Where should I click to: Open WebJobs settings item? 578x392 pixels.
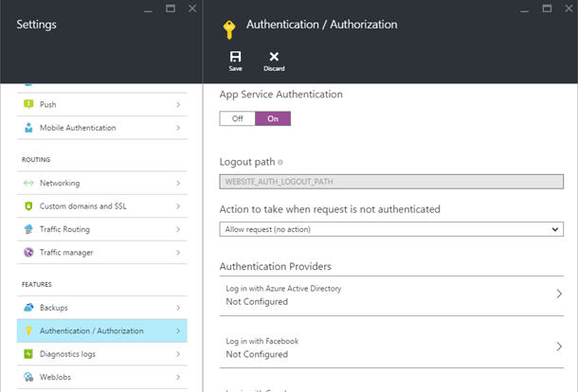point(102,377)
